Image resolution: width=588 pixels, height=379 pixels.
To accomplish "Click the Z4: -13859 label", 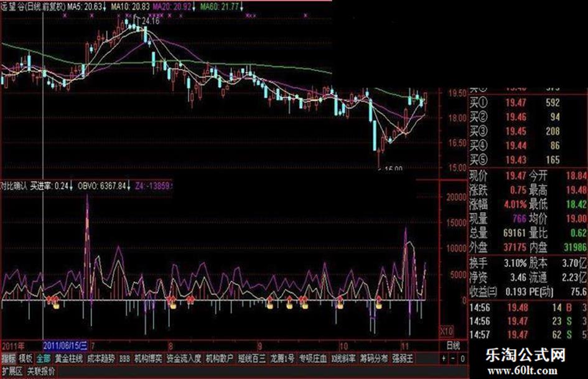I will click(152, 185).
